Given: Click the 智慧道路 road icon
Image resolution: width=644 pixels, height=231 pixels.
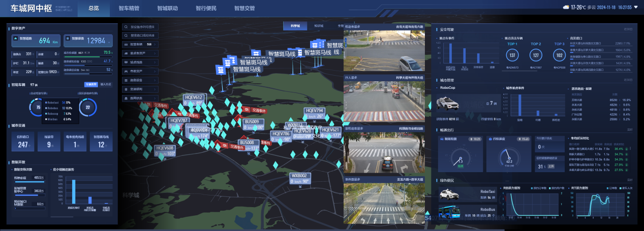Looking at the screenshot, I should [x=16, y=38].
